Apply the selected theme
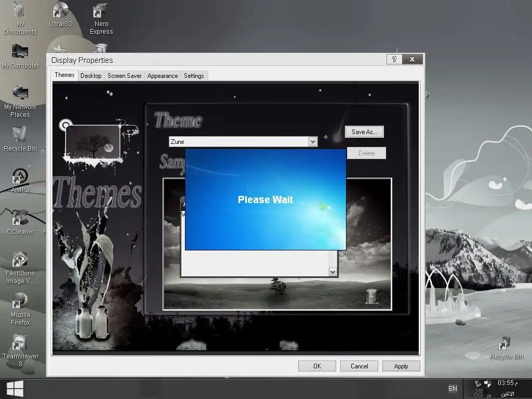532x399 pixels. pos(401,366)
